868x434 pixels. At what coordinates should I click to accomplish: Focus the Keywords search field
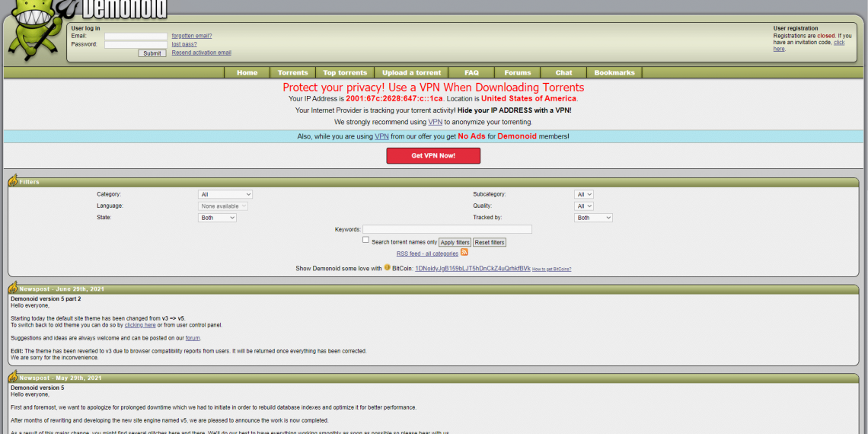pos(447,229)
